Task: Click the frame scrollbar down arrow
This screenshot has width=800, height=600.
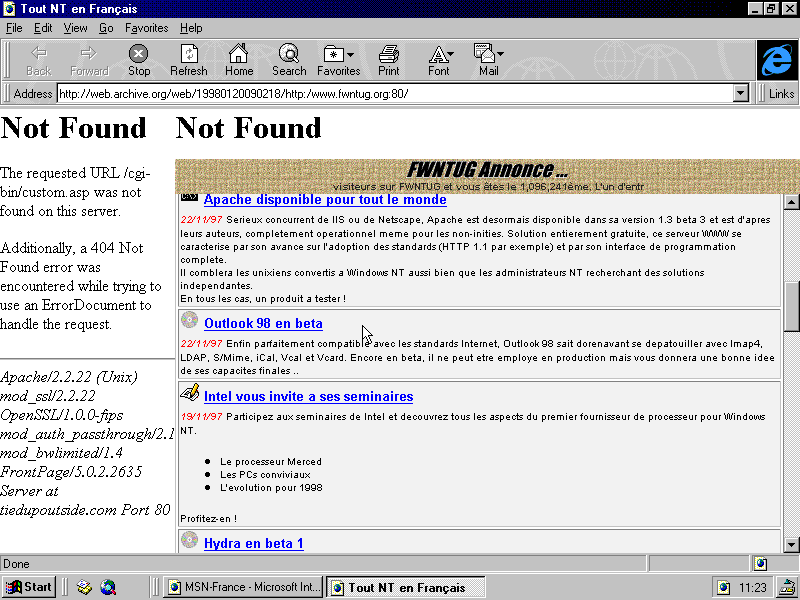Action: pyautogui.click(x=791, y=544)
